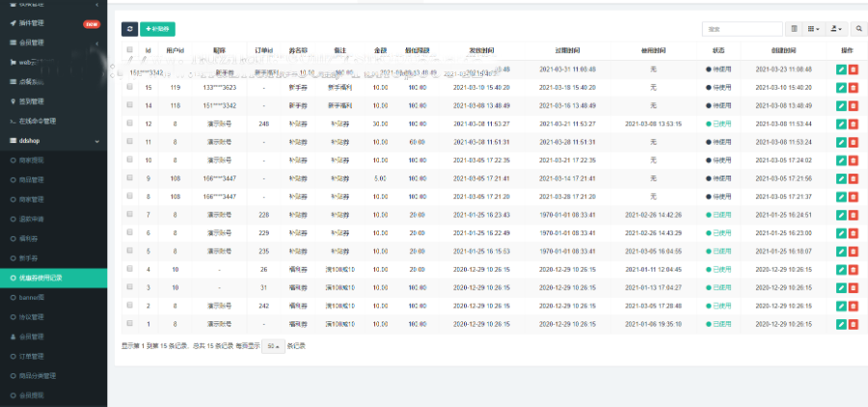
Task: Sort the table by Id column header
Action: pyautogui.click(x=148, y=49)
